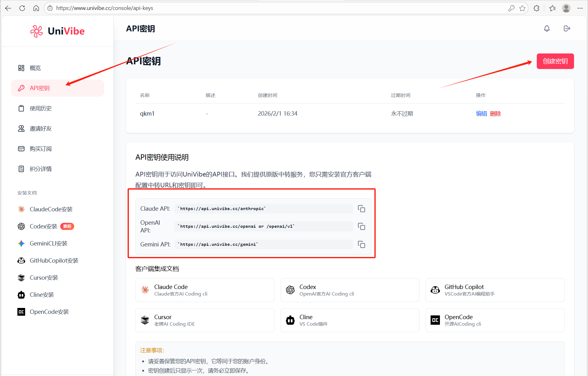Open 邀请好友 invite friends

57,129
